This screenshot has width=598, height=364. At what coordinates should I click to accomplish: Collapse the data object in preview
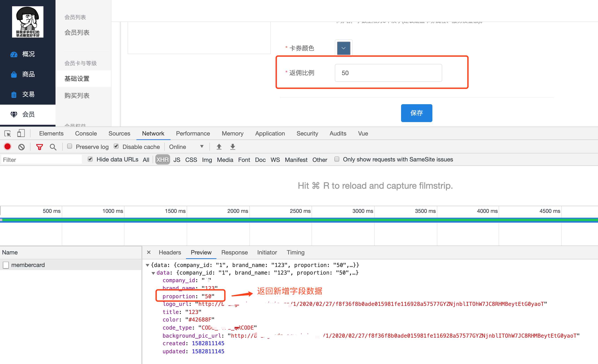click(x=153, y=273)
